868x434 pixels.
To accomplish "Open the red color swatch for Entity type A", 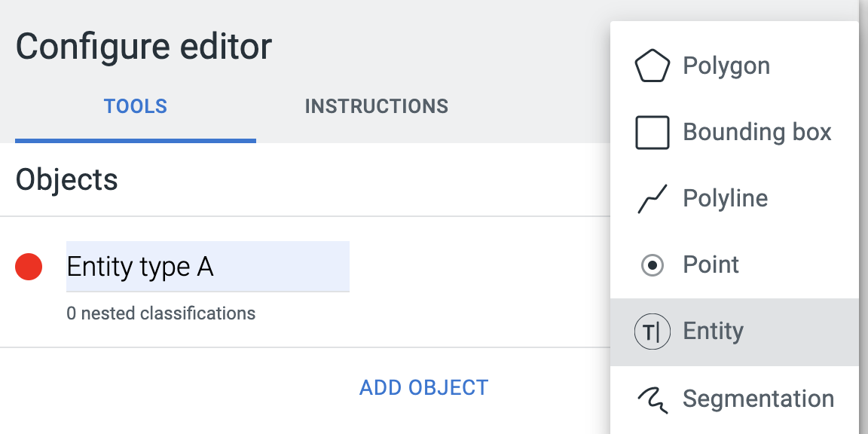I will pyautogui.click(x=29, y=267).
